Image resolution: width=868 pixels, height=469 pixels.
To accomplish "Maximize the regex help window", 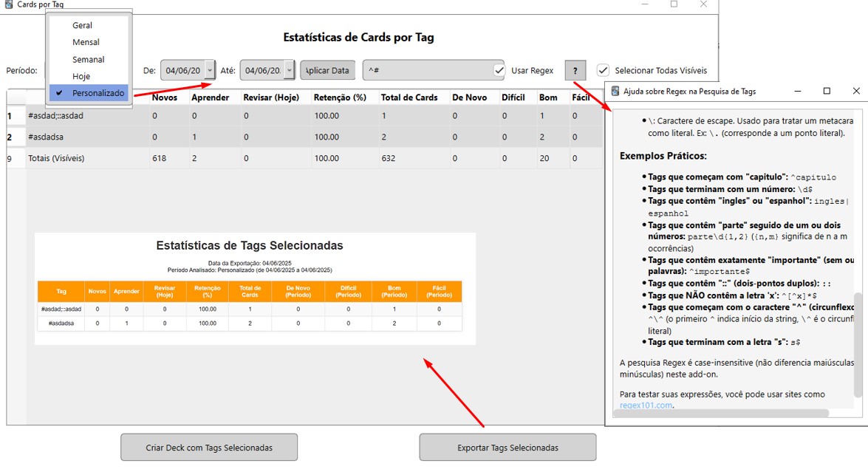I will tap(827, 91).
